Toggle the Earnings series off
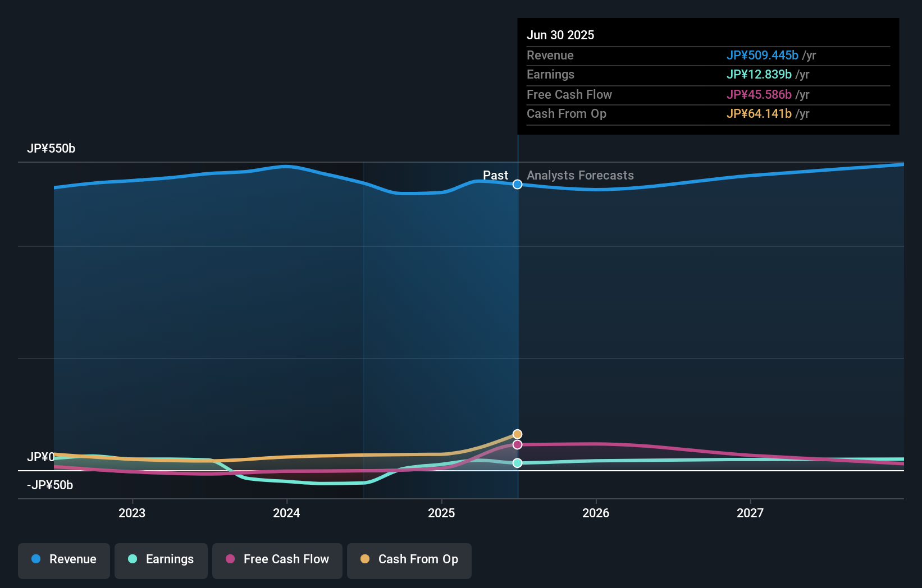 click(161, 559)
